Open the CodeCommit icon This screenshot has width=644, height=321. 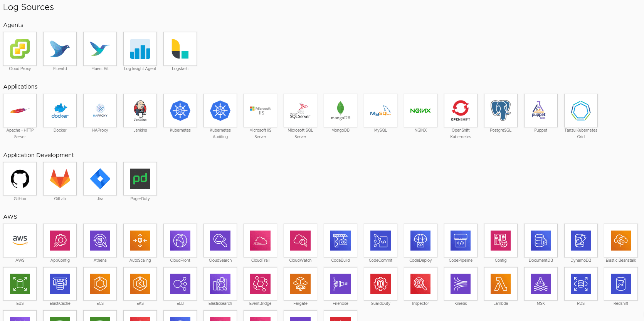(381, 241)
